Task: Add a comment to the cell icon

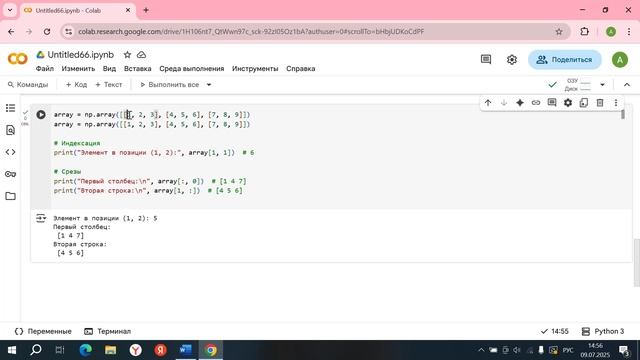Action: [x=552, y=103]
